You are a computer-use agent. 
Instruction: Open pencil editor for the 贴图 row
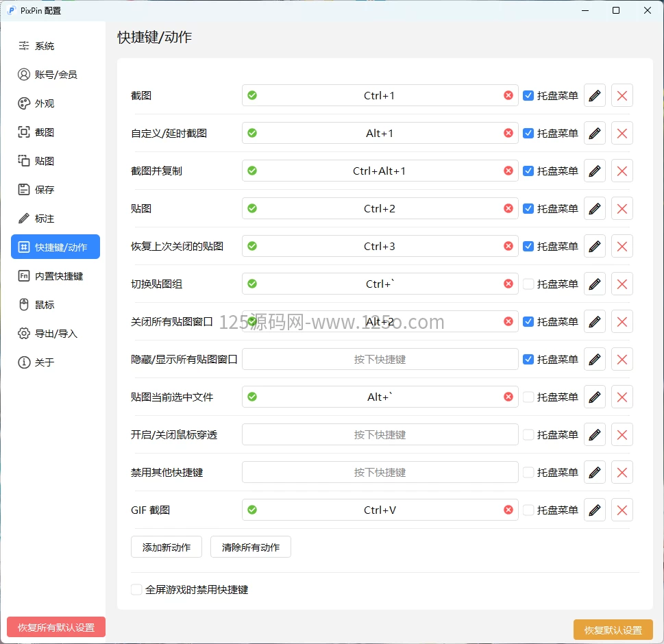pos(593,208)
